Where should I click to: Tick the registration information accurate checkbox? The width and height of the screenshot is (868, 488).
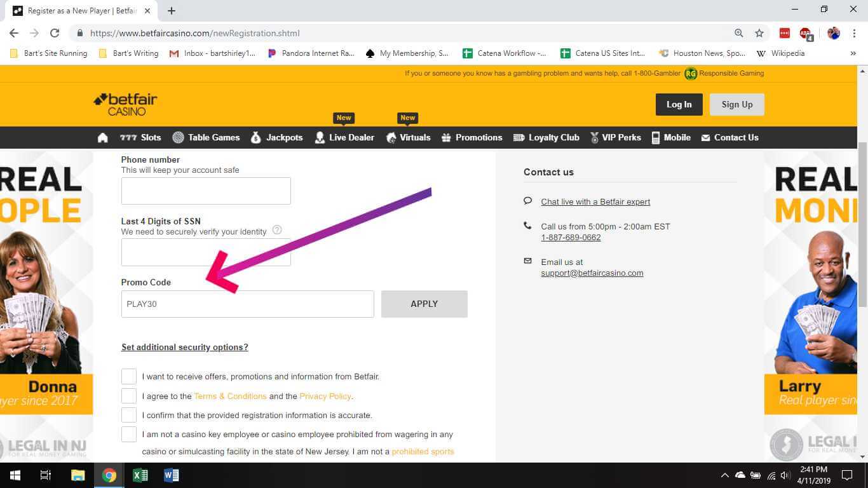[x=129, y=415]
